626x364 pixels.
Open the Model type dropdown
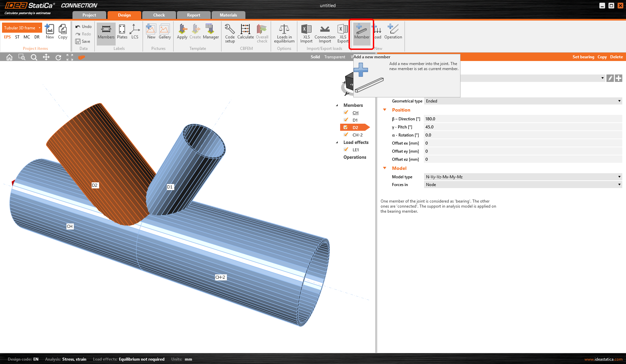tap(523, 177)
